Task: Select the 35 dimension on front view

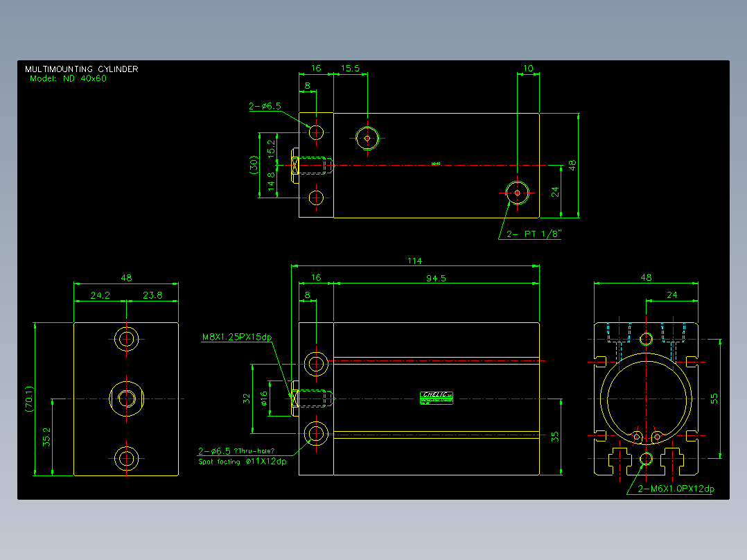Action: tap(555, 437)
